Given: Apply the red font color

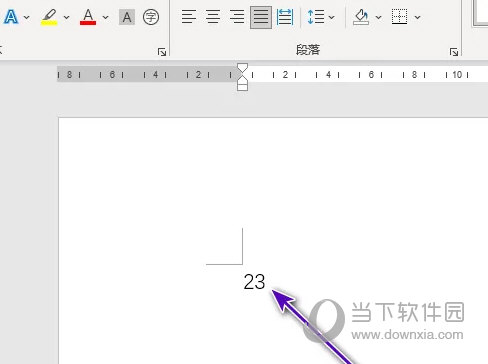Looking at the screenshot, I should 88,17.
